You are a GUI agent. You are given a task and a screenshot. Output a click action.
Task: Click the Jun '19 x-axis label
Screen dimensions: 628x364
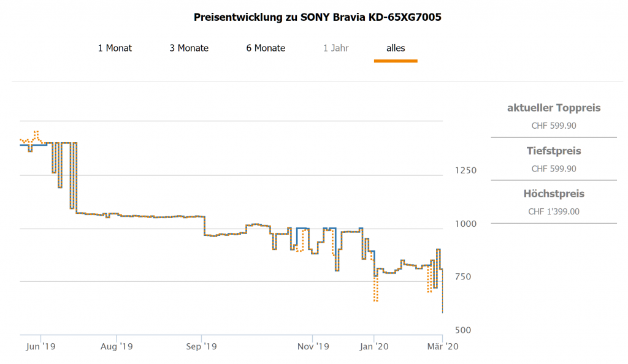[x=42, y=347]
